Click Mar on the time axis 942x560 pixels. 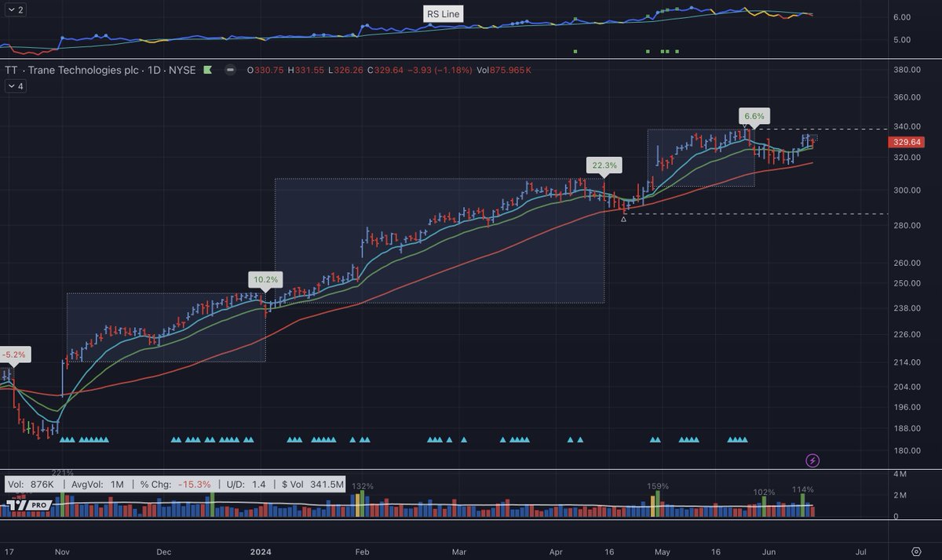pyautogui.click(x=458, y=551)
